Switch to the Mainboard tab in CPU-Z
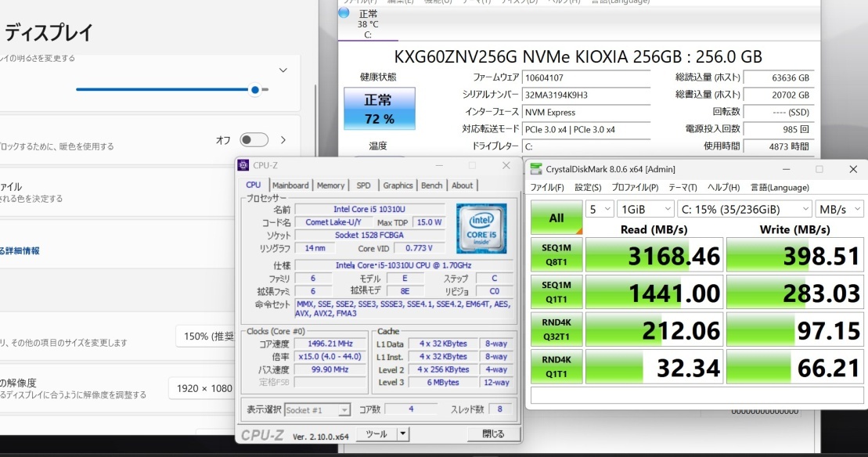The height and width of the screenshot is (457, 868). [290, 185]
